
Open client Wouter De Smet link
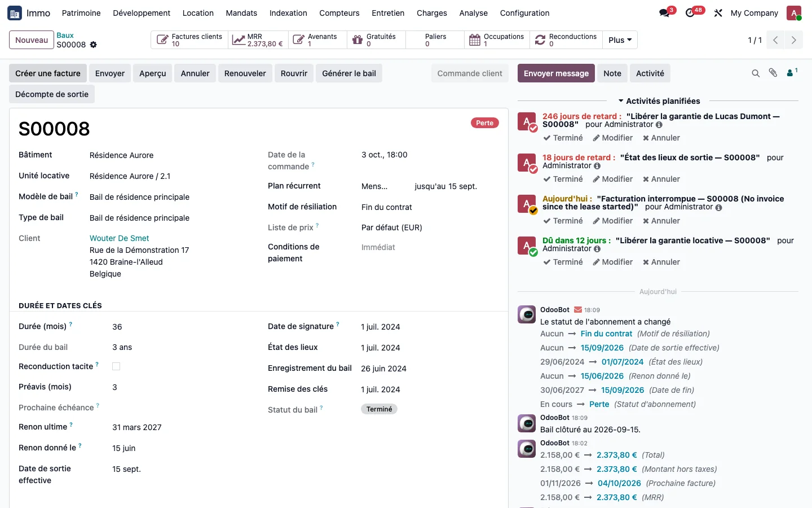tap(120, 238)
